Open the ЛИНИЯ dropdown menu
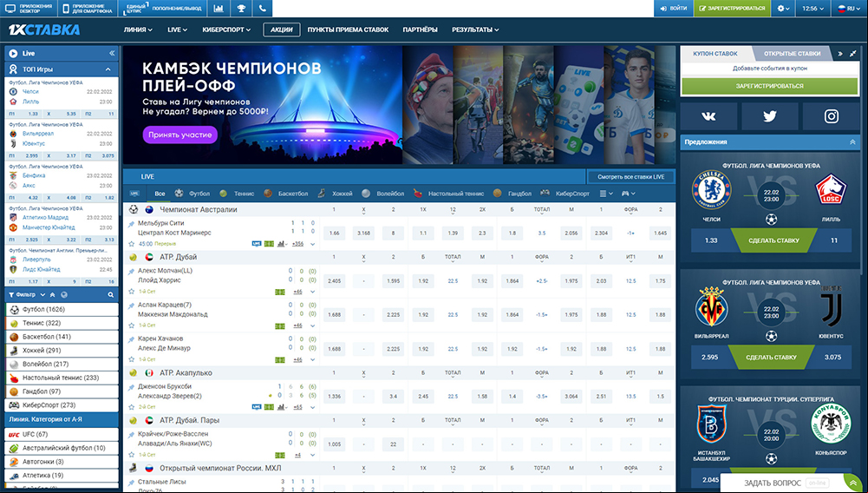Viewport: 868px width, 493px height. (x=138, y=30)
